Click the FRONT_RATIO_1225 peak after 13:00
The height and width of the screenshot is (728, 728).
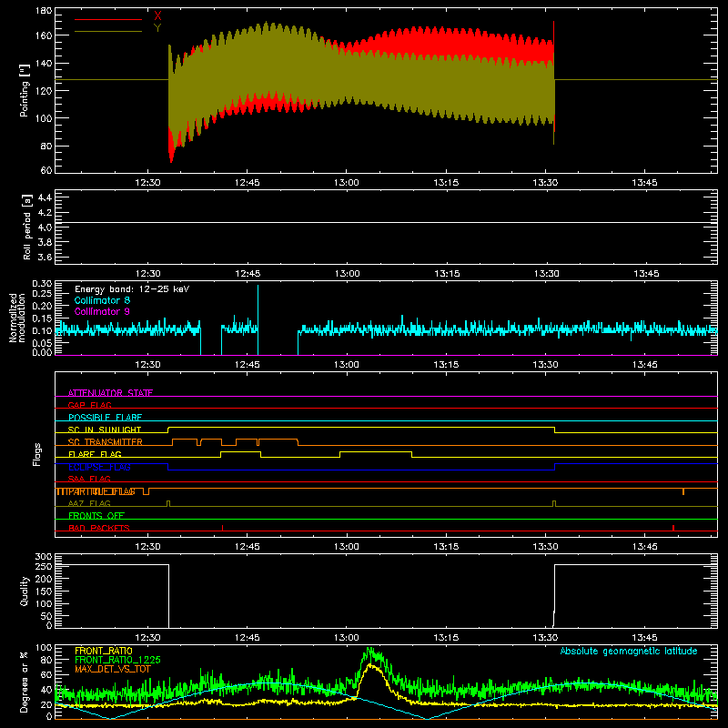pos(370,650)
